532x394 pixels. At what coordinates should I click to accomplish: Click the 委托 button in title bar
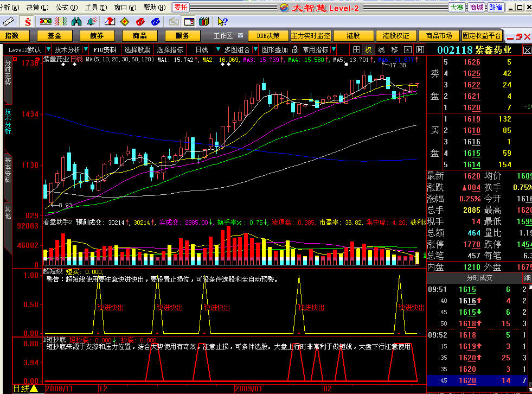click(x=181, y=7)
